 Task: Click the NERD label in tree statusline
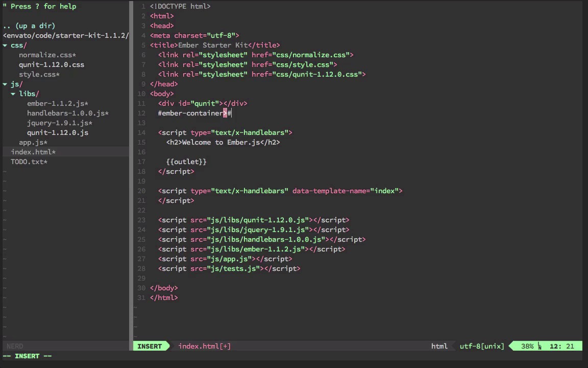tap(15, 346)
